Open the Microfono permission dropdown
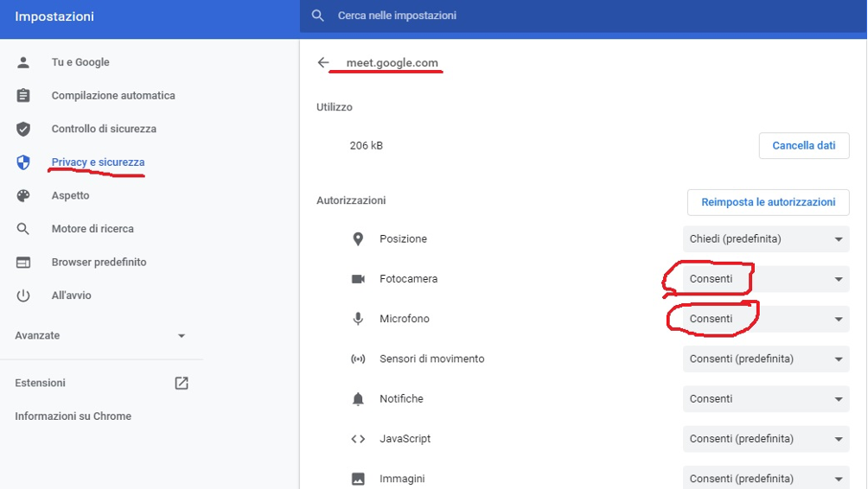Screen dimensions: 868x489 click(x=766, y=319)
